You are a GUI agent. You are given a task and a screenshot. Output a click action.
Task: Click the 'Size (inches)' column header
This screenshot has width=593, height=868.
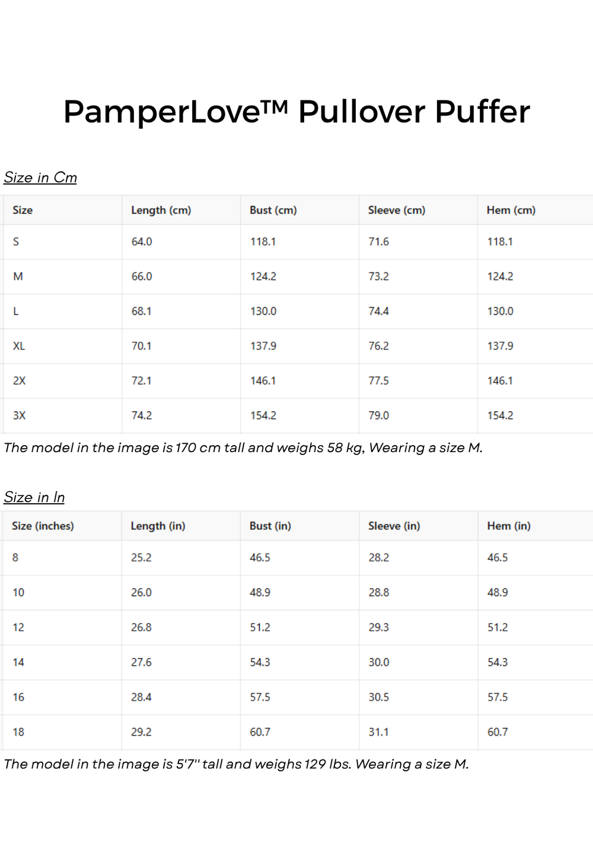[43, 526]
